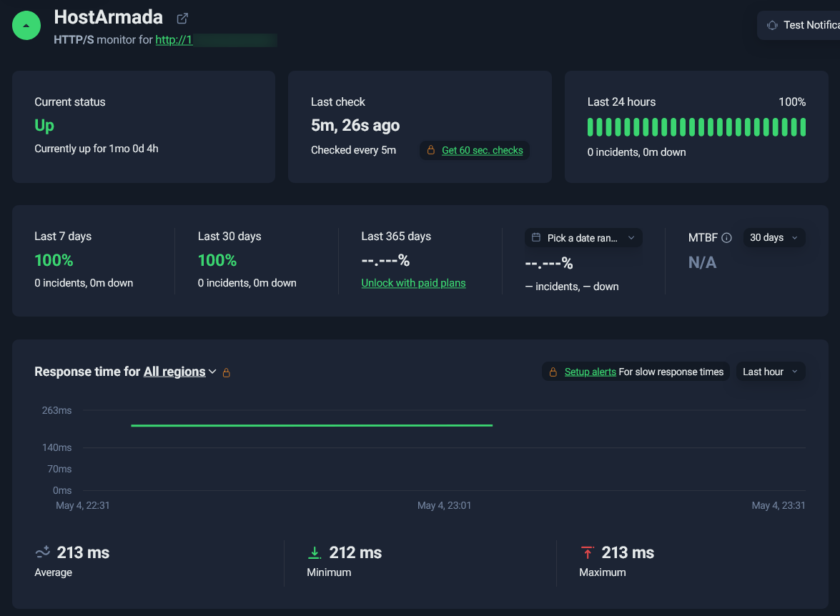This screenshot has width=840, height=616.
Task: Open the Pick a date range dropdown
Action: click(583, 238)
